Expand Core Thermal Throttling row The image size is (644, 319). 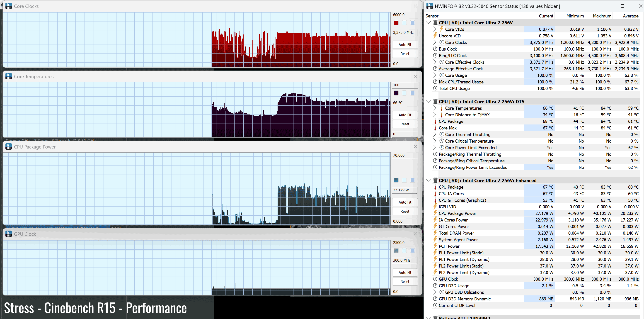[x=435, y=134]
